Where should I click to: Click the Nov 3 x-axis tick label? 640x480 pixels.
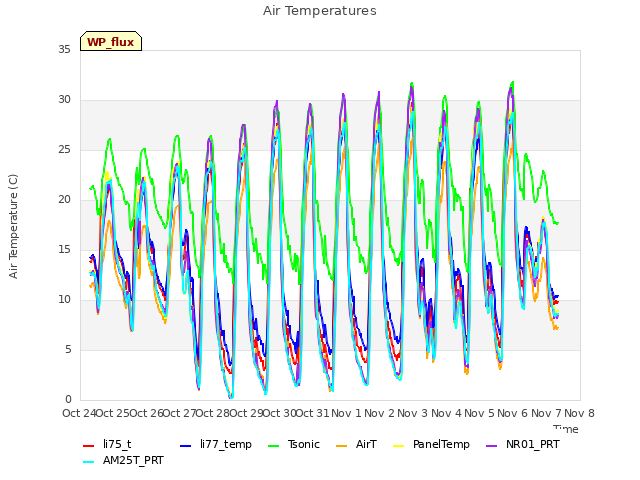click(413, 413)
